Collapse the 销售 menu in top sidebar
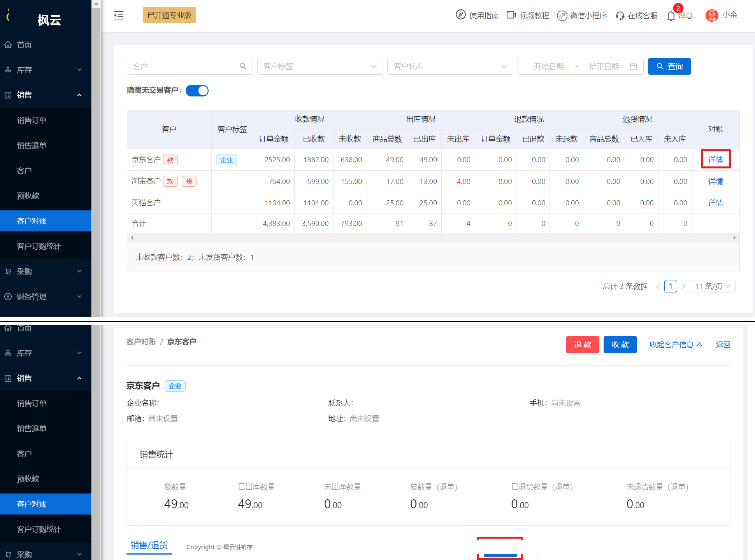 pos(46,95)
